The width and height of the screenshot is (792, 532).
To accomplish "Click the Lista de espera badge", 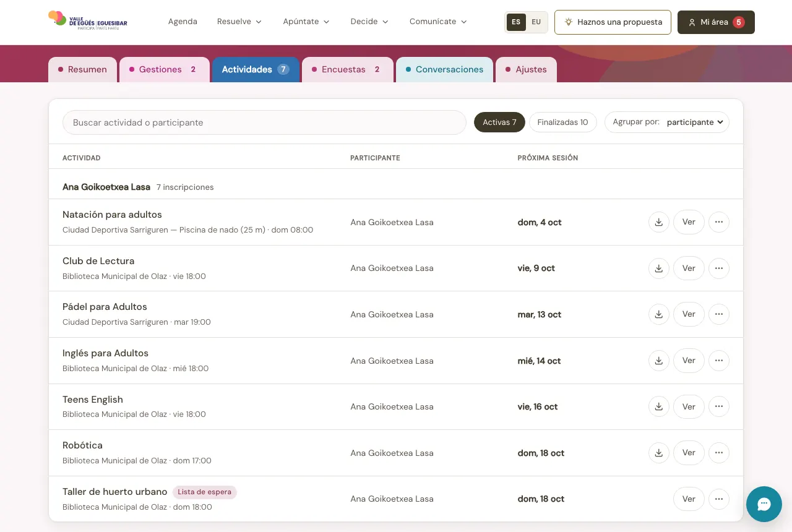I will pyautogui.click(x=205, y=492).
